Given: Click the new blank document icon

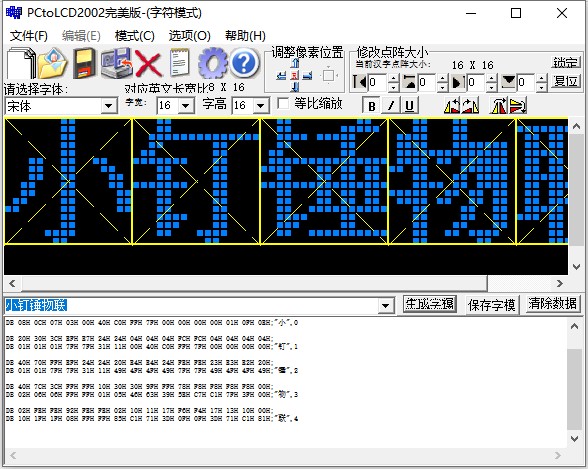Looking at the screenshot, I should (x=21, y=63).
